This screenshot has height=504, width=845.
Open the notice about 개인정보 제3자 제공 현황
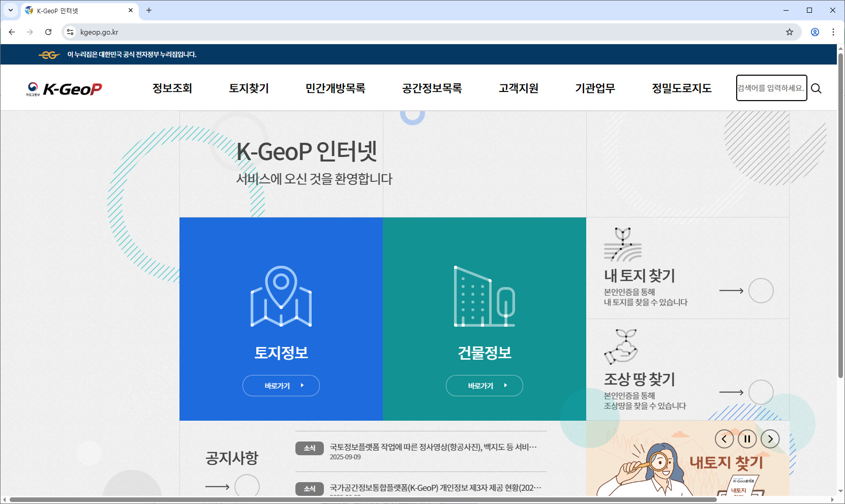pyautogui.click(x=436, y=488)
